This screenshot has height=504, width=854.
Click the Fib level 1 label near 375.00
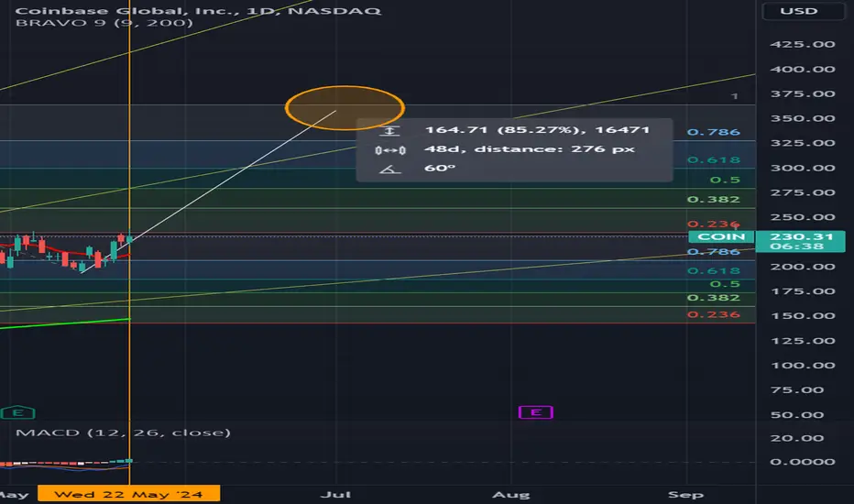click(734, 96)
